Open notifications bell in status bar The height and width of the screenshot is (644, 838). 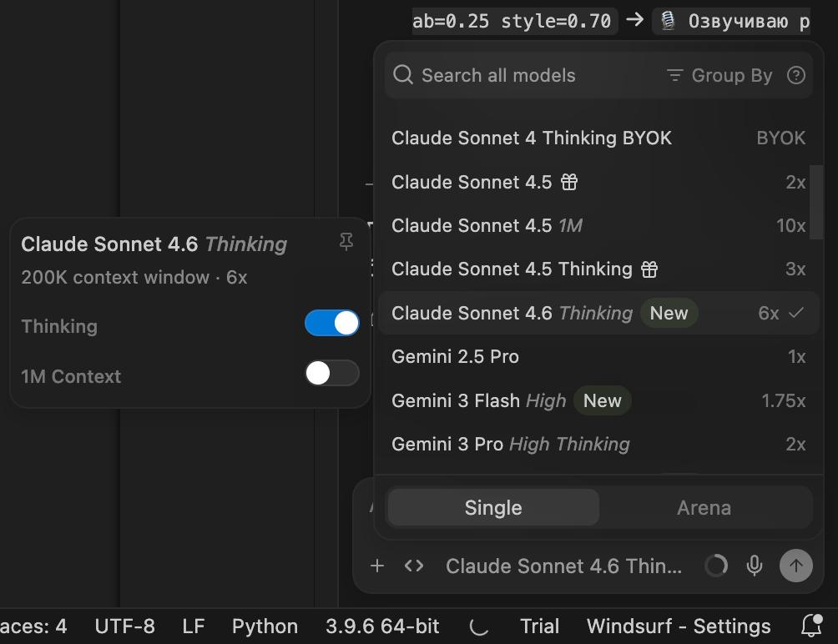coord(810,626)
